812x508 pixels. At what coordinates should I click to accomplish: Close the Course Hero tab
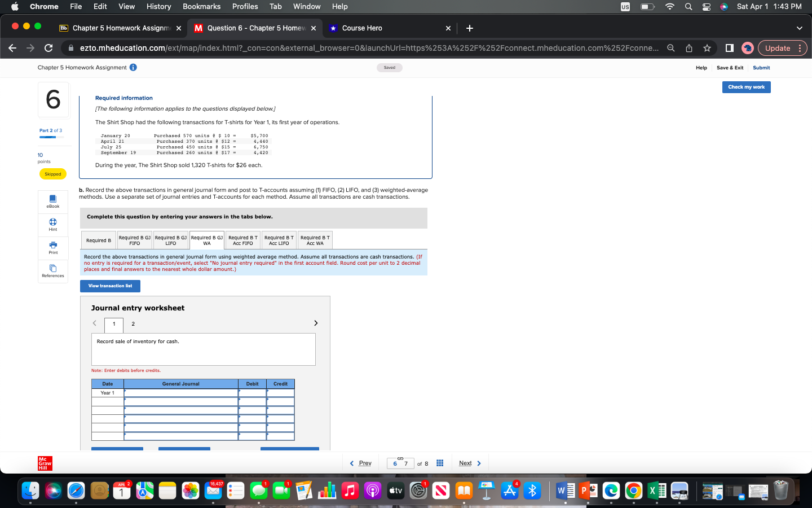coord(448,28)
